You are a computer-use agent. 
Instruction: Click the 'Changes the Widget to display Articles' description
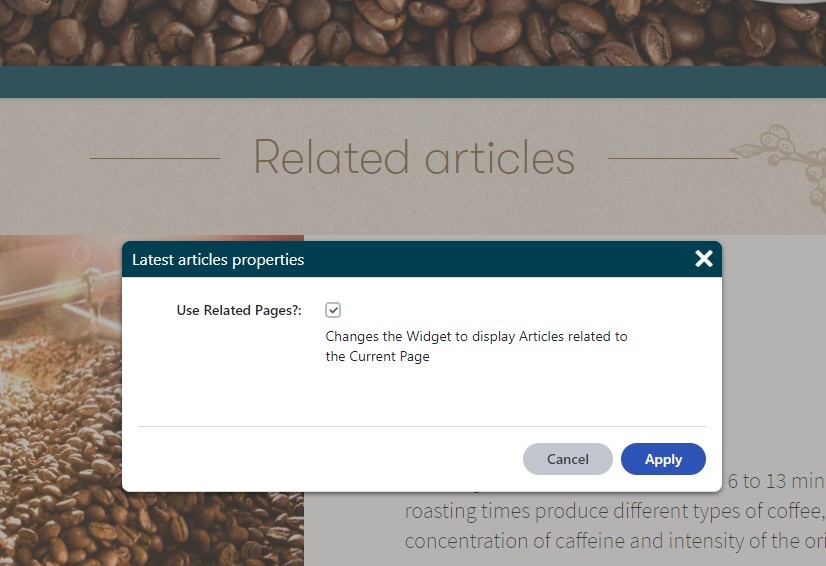coord(476,346)
